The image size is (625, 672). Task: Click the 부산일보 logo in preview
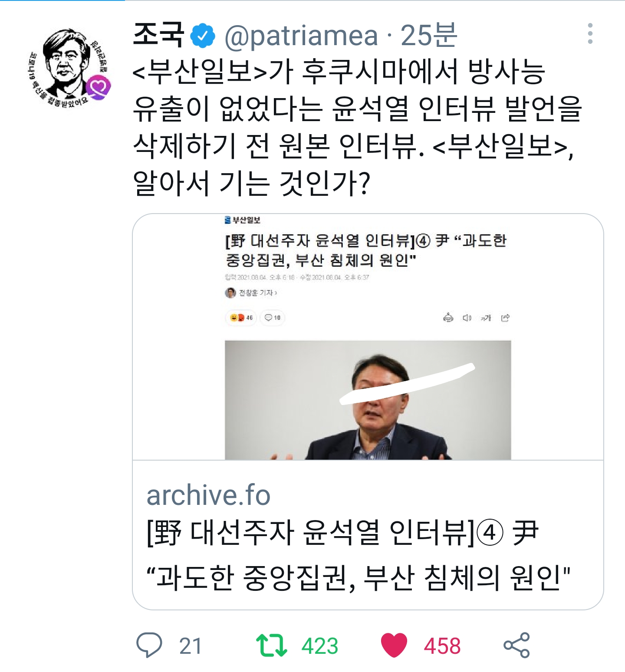(242, 220)
